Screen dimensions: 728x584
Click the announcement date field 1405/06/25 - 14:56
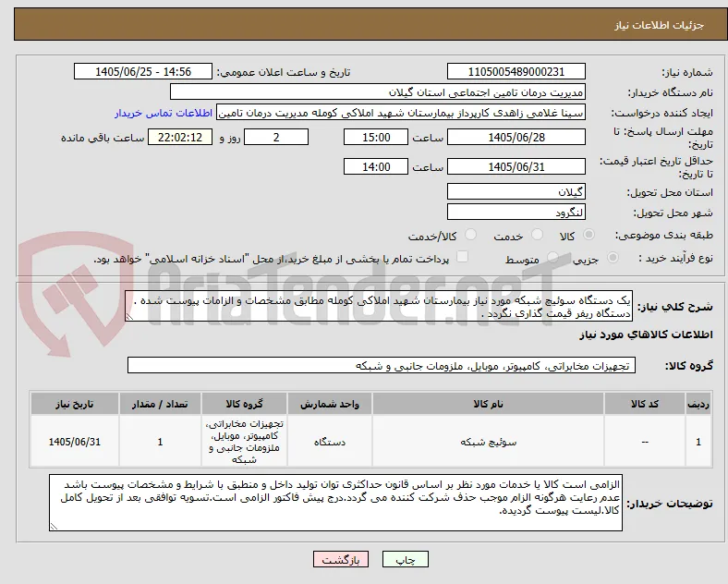tap(143, 71)
